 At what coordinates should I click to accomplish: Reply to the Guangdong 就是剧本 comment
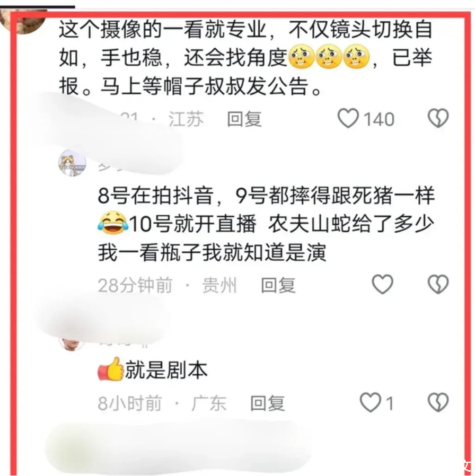click(x=267, y=403)
